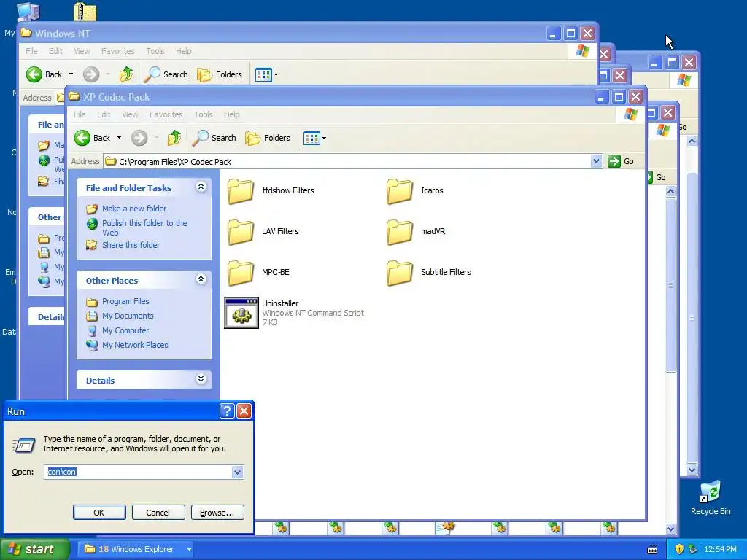
Task: Open My Documents from Other Places
Action: [x=128, y=316]
